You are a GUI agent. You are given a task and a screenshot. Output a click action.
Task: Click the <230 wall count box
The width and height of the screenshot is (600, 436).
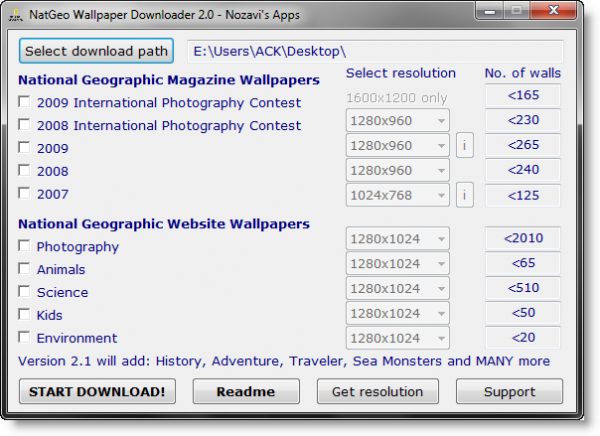point(523,120)
